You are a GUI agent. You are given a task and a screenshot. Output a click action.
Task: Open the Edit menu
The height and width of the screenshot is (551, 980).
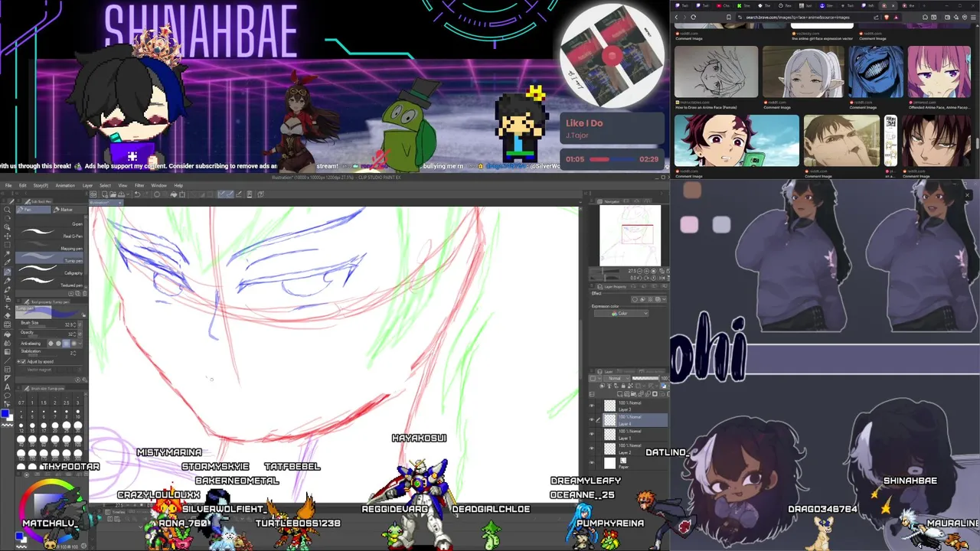tap(23, 185)
